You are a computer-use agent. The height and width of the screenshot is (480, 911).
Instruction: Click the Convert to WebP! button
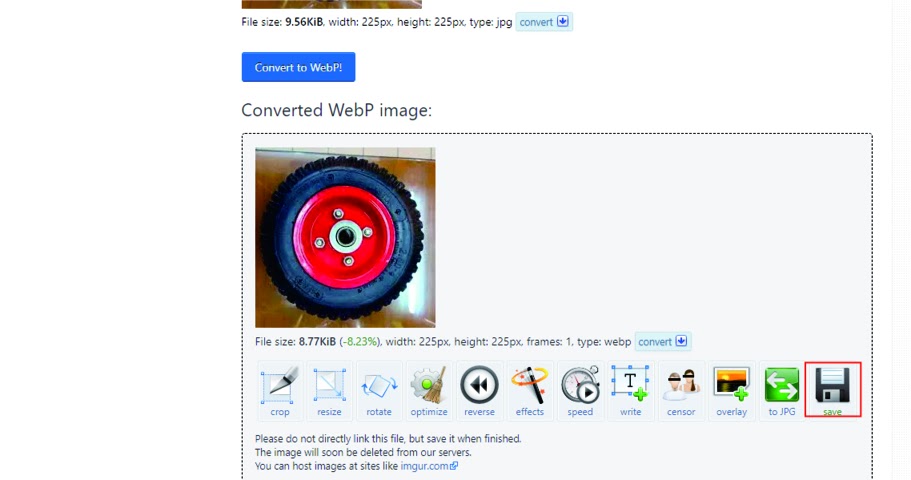tap(298, 67)
